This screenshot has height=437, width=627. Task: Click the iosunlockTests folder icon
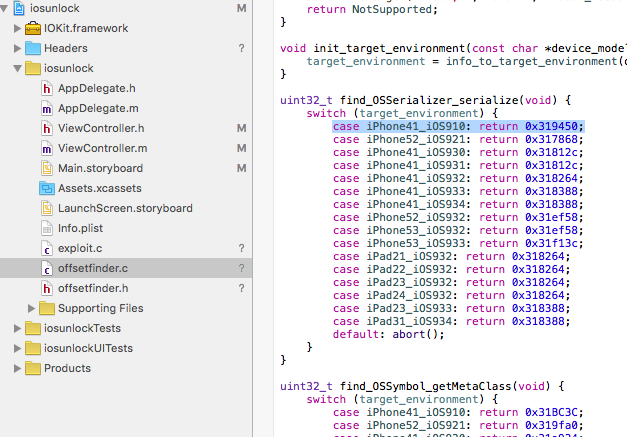tap(33, 328)
